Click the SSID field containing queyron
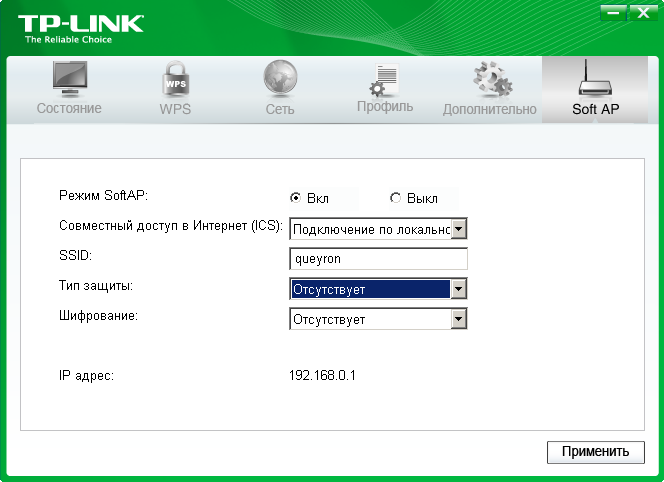 tap(378, 259)
